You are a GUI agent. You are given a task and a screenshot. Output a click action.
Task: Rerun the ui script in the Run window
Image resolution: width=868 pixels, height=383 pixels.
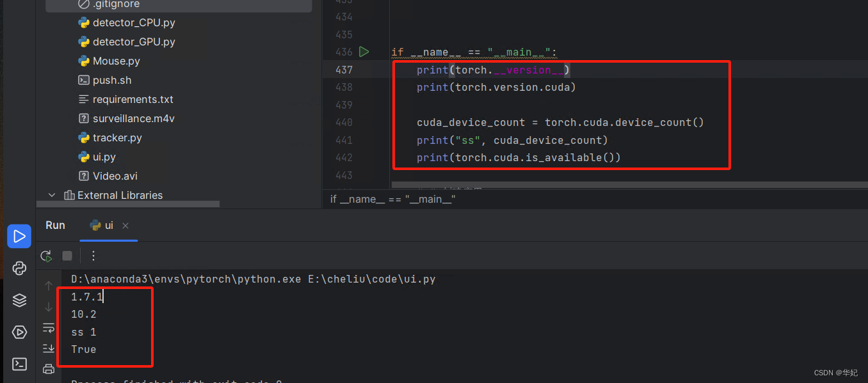click(45, 256)
